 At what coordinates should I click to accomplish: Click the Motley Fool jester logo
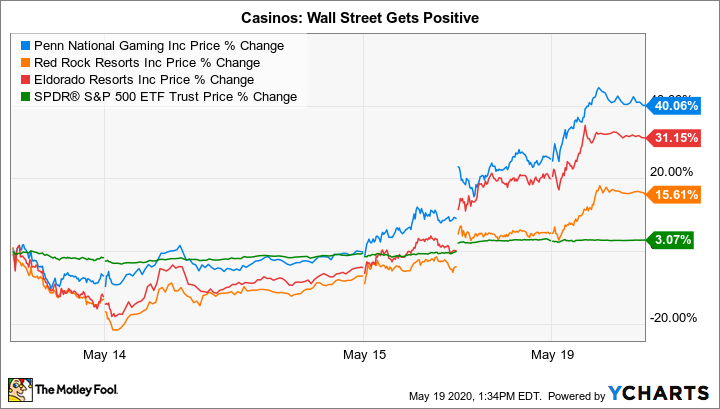tap(20, 388)
